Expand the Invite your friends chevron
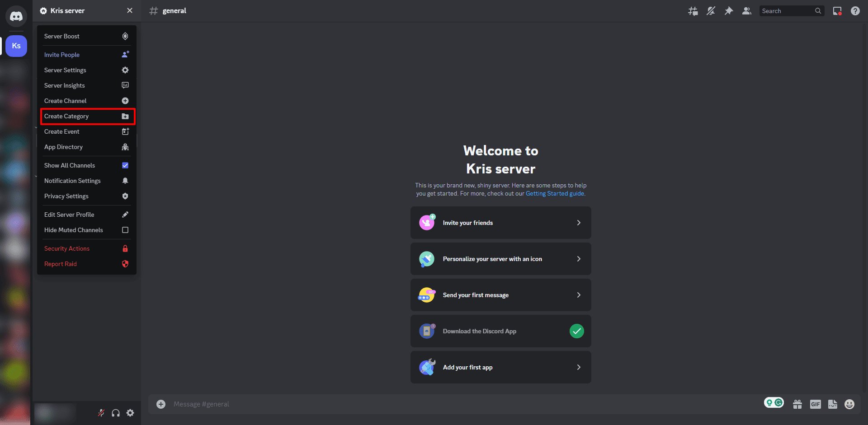 click(579, 223)
